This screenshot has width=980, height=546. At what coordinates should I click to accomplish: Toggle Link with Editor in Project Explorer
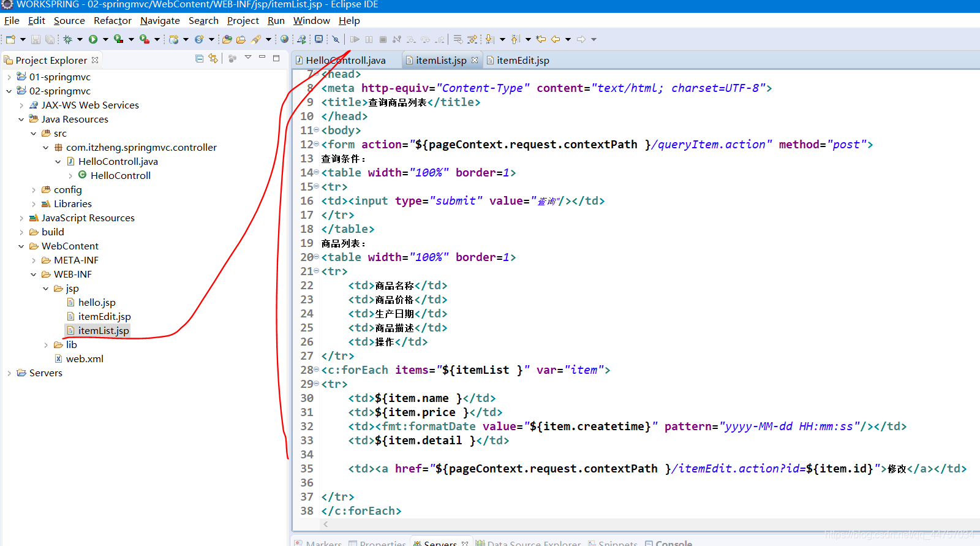213,58
